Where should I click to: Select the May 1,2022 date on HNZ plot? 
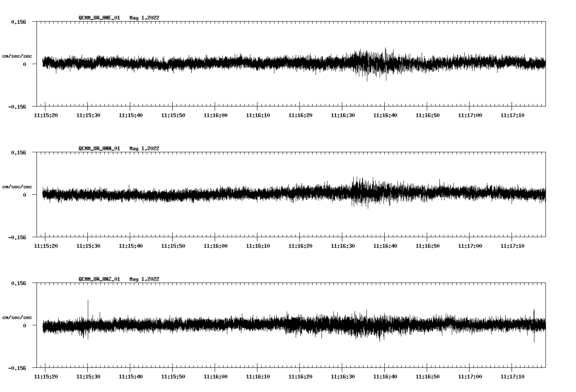click(x=145, y=279)
